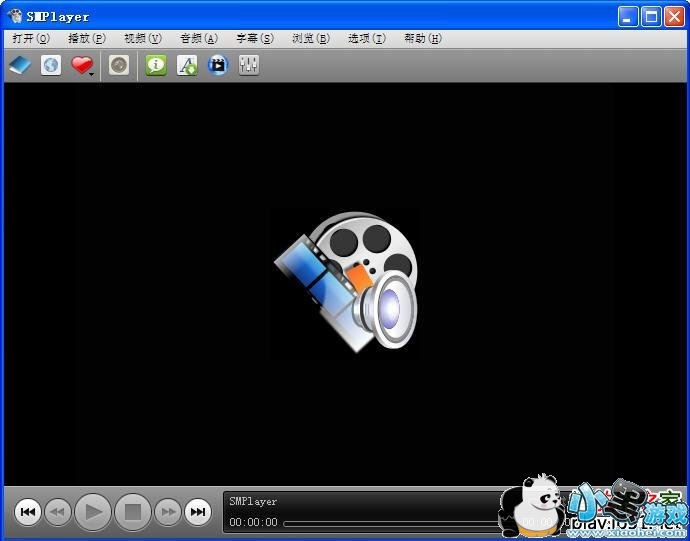Skip to next track button

(198, 512)
